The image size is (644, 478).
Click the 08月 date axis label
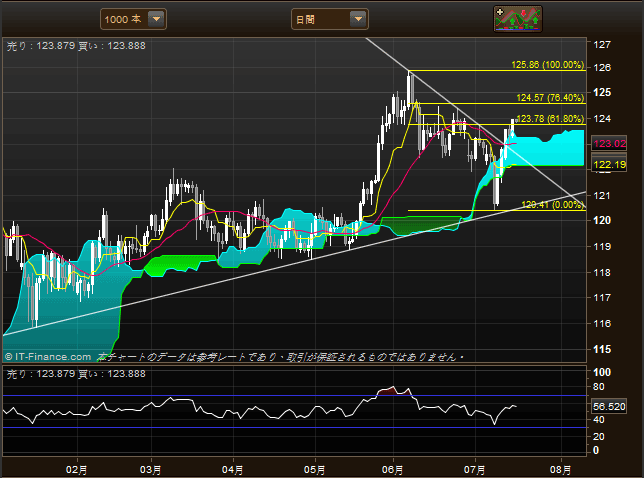(561, 469)
